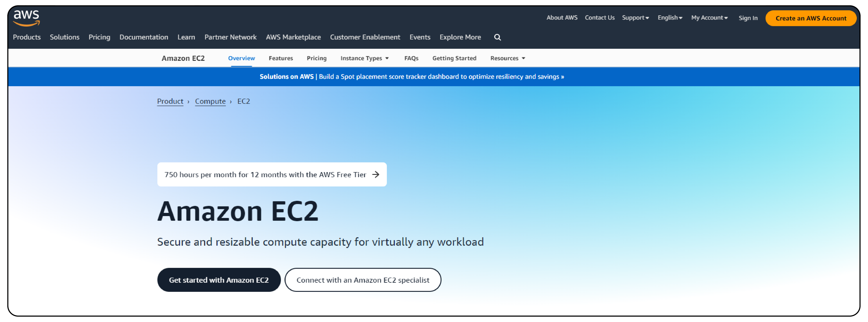Click the Amazon EC2 sub-navigation title
Screen dimensions: 868x322
tap(183, 58)
